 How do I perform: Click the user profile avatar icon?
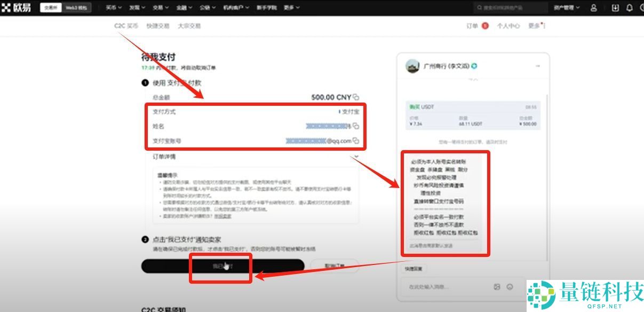tap(594, 7)
